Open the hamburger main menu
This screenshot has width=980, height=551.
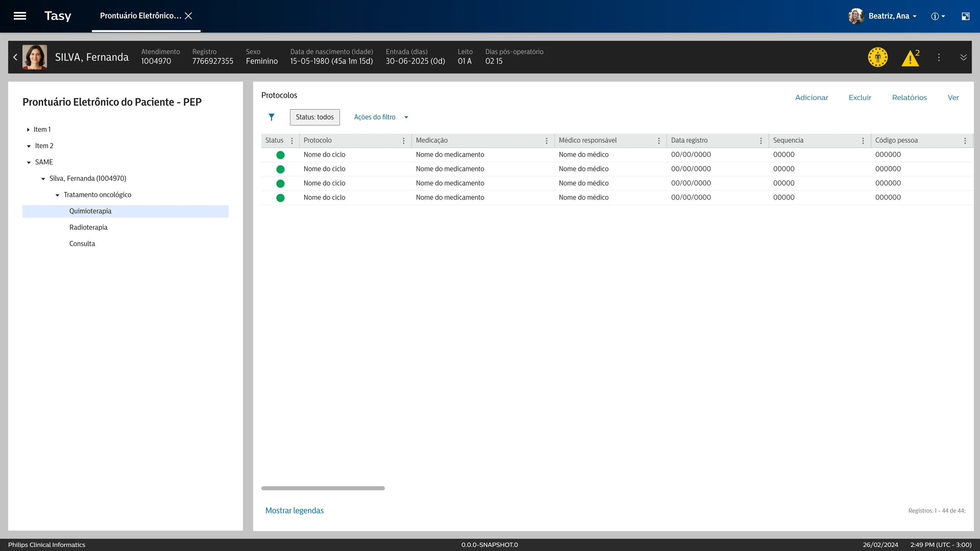point(20,16)
